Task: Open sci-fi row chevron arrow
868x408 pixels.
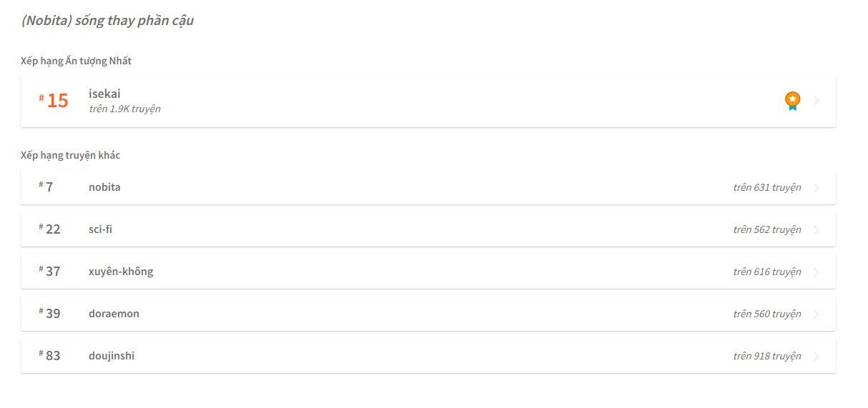Action: 817,230
